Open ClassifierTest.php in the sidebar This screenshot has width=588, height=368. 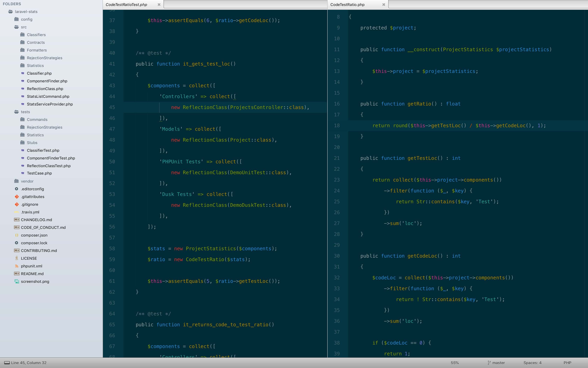pos(43,150)
